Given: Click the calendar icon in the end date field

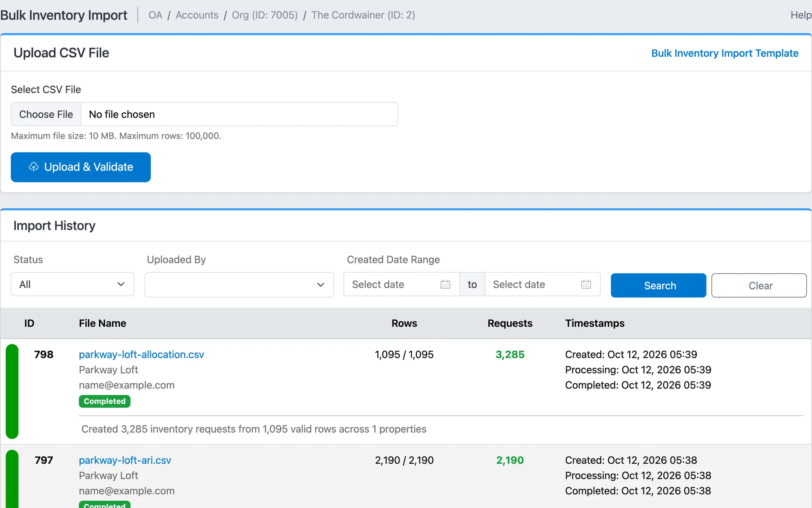Looking at the screenshot, I should [x=586, y=284].
